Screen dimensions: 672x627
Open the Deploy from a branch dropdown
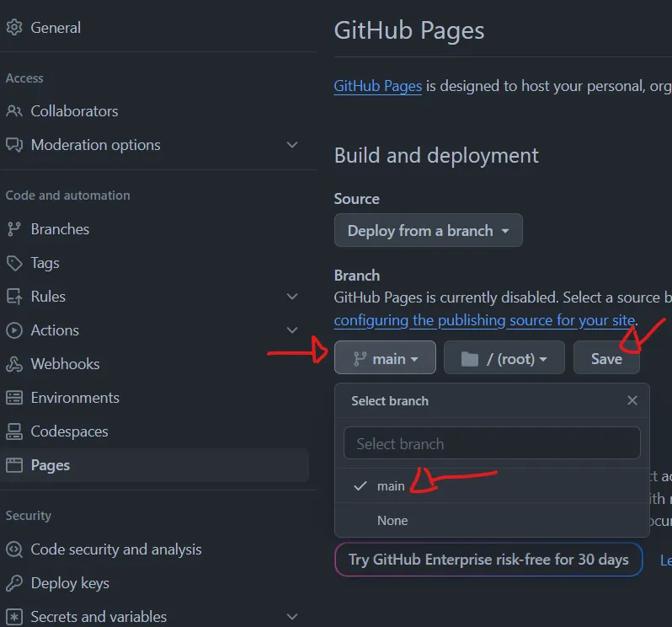click(x=428, y=230)
